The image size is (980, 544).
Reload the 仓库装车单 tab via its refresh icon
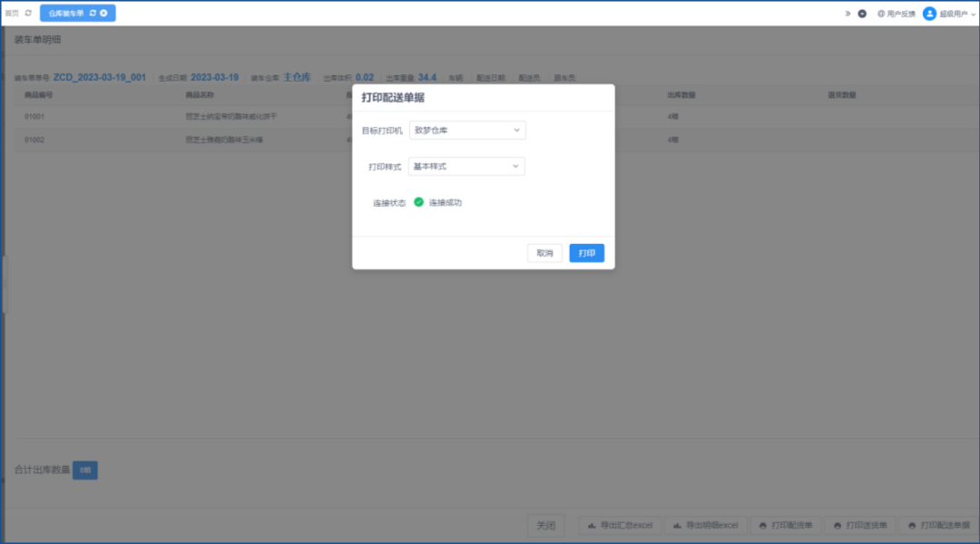(93, 14)
